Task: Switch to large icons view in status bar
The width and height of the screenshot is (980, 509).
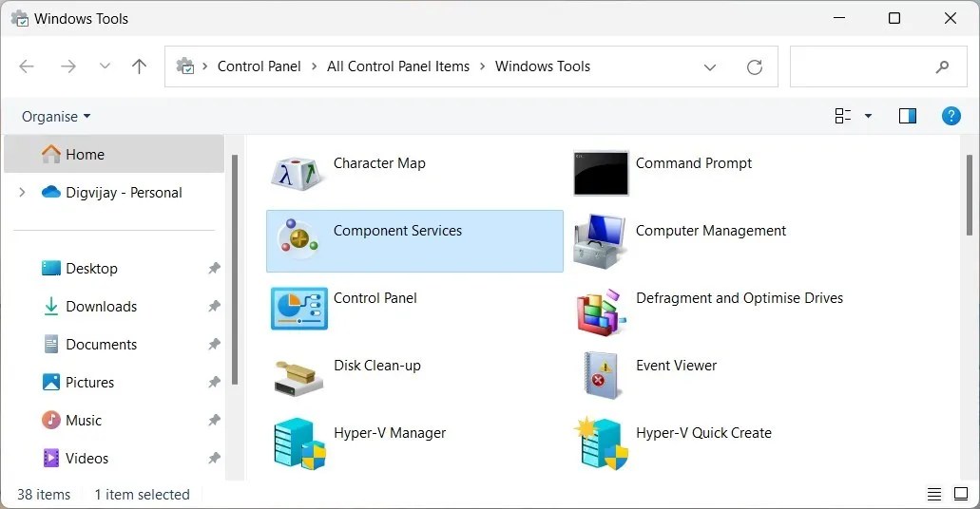Action: point(961,494)
